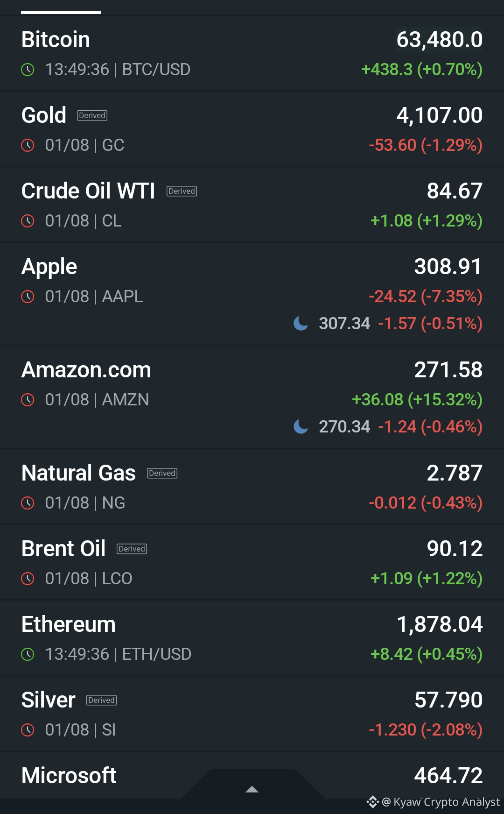Click the Binance logo in the watermark
Viewport: 504px width, 814px height.
(372, 802)
